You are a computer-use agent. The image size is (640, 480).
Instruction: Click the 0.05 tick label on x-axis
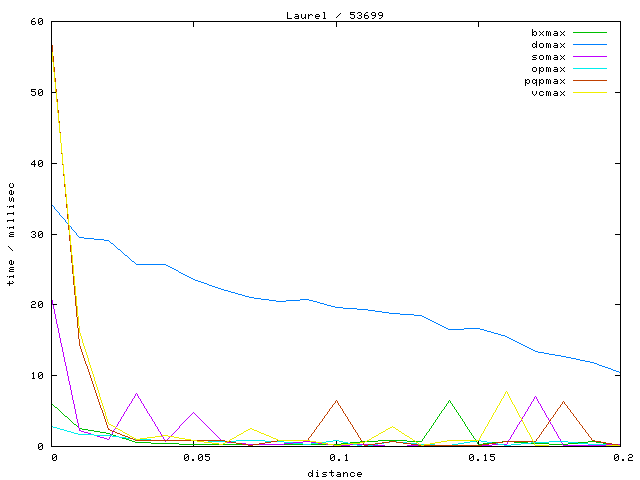pyautogui.click(x=196, y=458)
